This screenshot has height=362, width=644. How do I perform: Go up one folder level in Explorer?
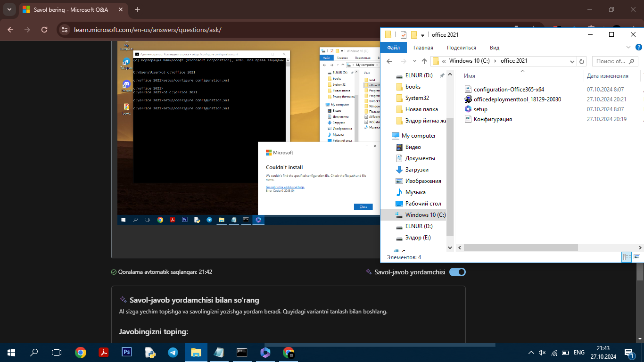click(x=424, y=61)
